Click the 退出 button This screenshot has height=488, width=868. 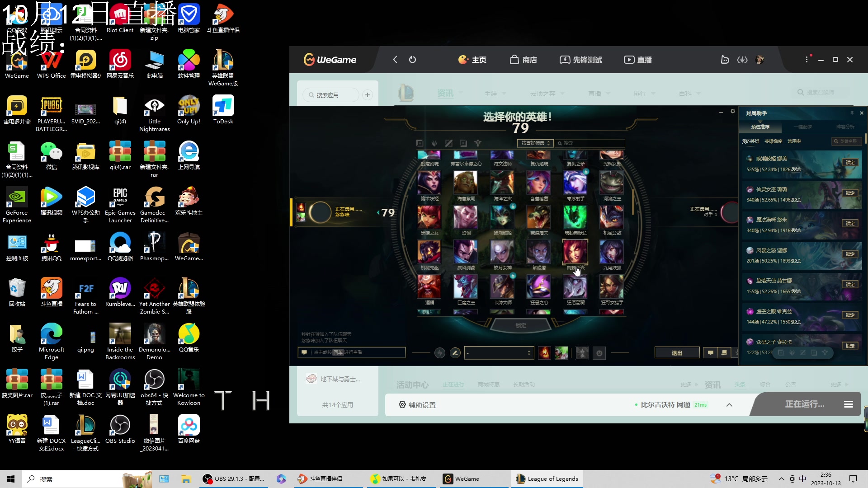coord(677,353)
